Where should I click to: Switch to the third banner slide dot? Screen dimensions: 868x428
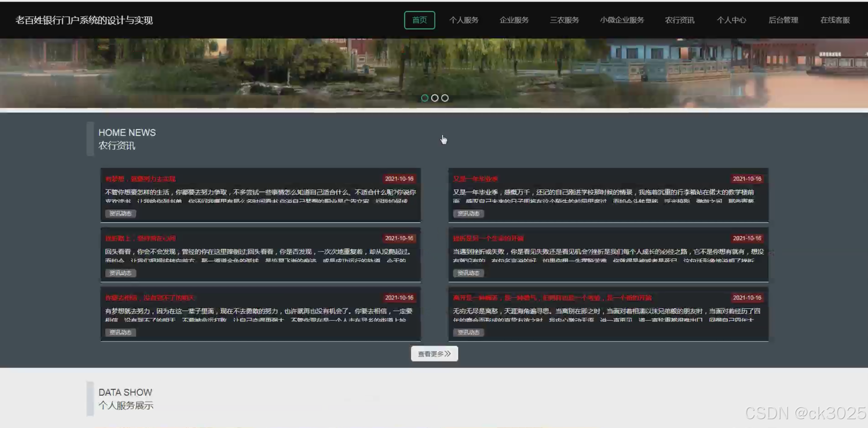[x=445, y=98]
